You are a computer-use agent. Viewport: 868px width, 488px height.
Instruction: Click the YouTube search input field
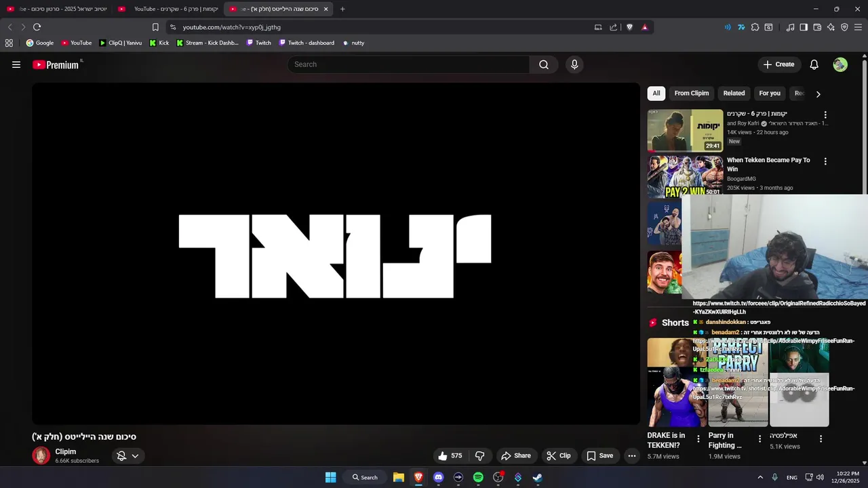click(408, 64)
